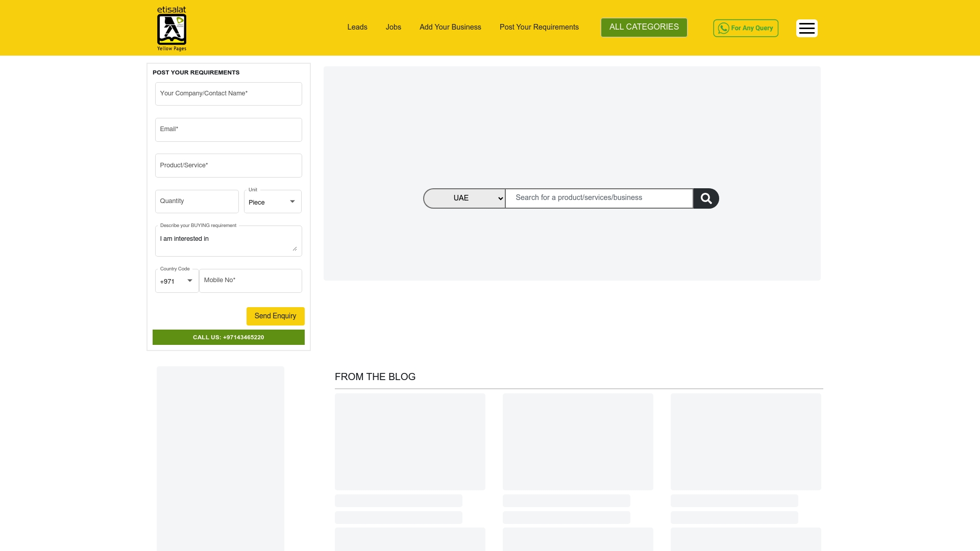
Task: Click the Etisalat Yellow Pages logo
Action: (x=171, y=29)
